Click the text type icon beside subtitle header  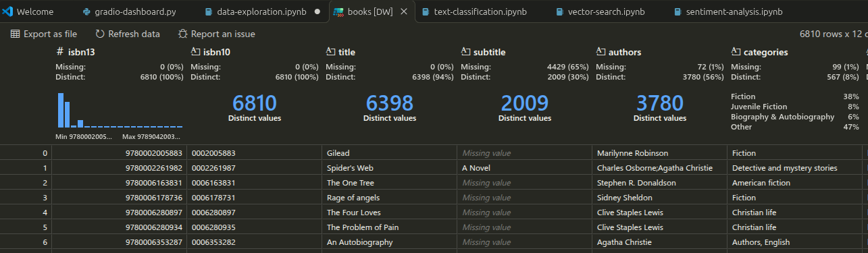(x=465, y=52)
